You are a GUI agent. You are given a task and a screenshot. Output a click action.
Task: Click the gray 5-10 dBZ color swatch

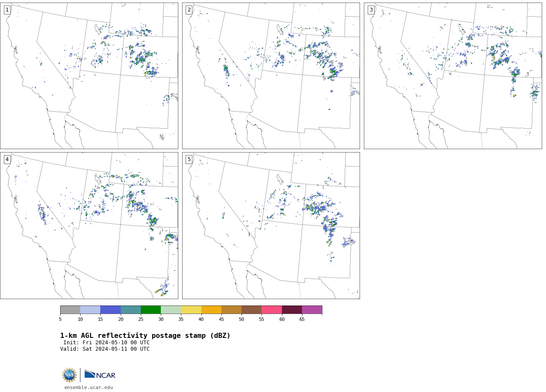pyautogui.click(x=70, y=310)
